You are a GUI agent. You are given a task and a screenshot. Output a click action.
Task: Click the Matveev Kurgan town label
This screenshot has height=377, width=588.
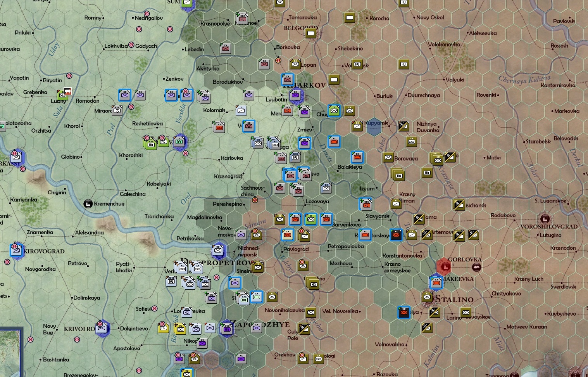click(x=527, y=327)
